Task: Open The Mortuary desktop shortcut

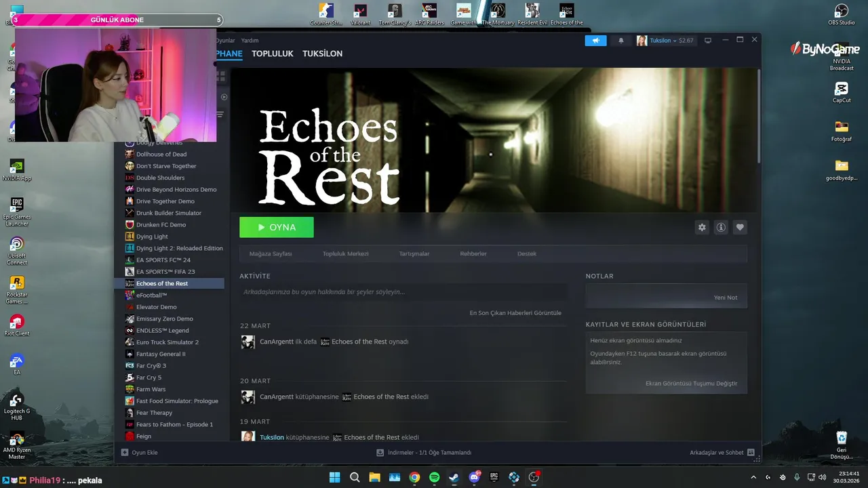Action: (498, 14)
